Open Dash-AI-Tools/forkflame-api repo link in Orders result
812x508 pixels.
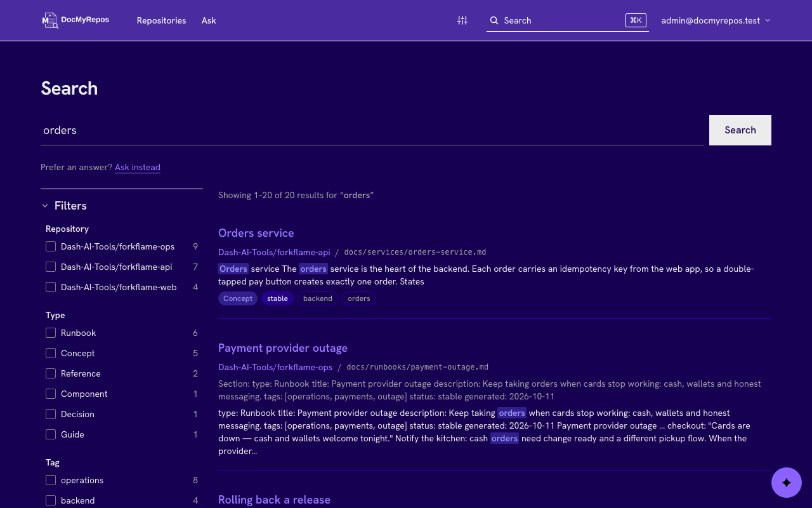click(274, 252)
